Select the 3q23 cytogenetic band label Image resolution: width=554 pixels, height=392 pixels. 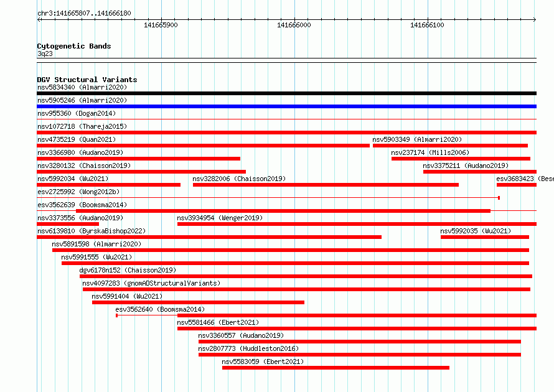coord(45,54)
